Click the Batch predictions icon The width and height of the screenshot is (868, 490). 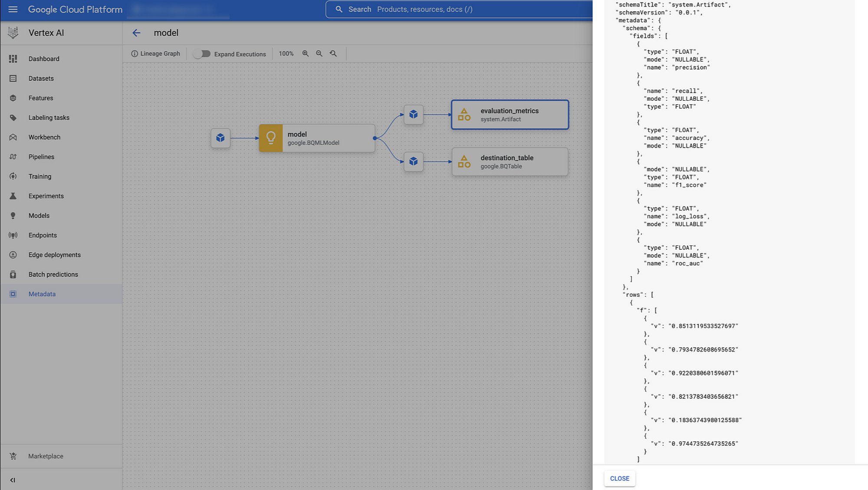13,274
